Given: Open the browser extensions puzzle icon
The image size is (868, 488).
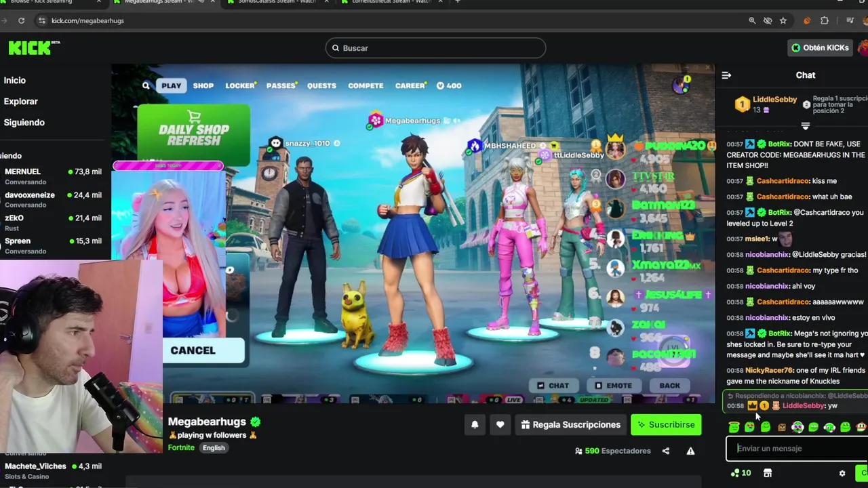Looking at the screenshot, I should tap(825, 20).
